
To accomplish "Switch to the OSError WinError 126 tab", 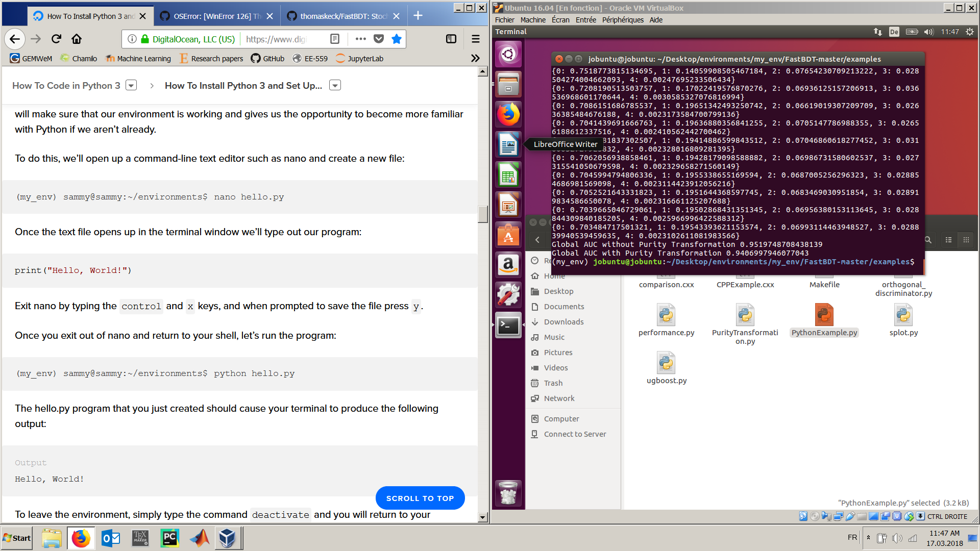I will [x=212, y=16].
